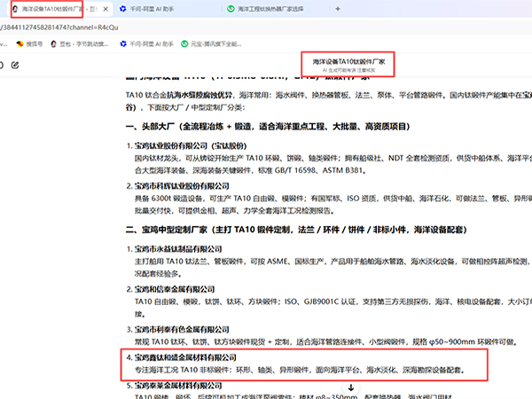Select 宝鸡市利泰有色金属有限公司 entry
Screen dimensions: 532x399
coord(182,330)
